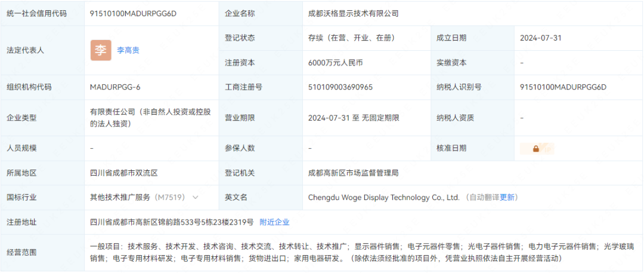Select the 纳税人识别号 value 91510100MADURPGG6D

point(563,87)
